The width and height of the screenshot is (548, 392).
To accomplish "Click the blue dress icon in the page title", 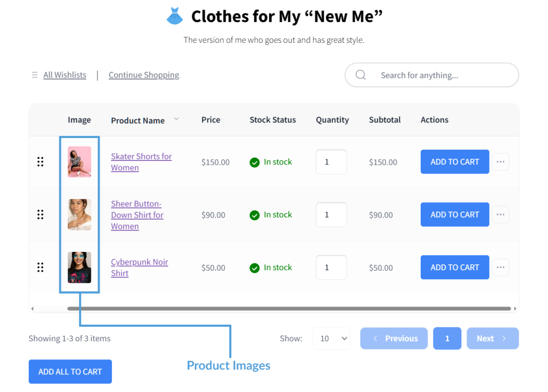I will [174, 16].
